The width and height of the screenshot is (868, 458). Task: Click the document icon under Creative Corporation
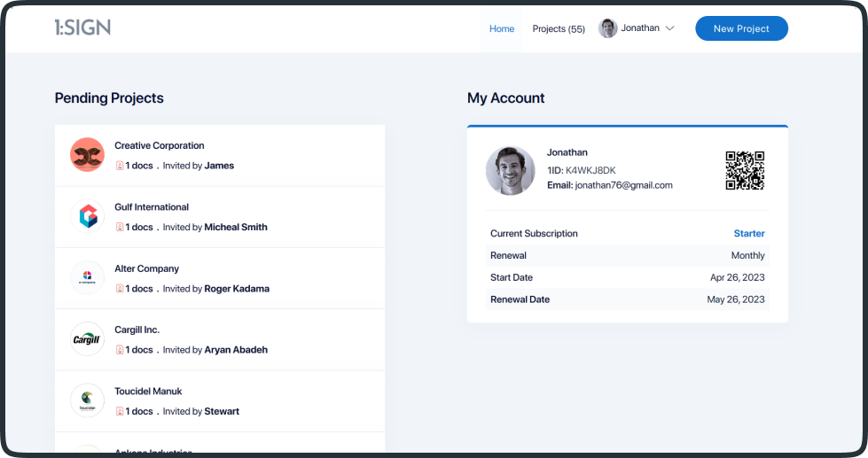pyautogui.click(x=120, y=166)
